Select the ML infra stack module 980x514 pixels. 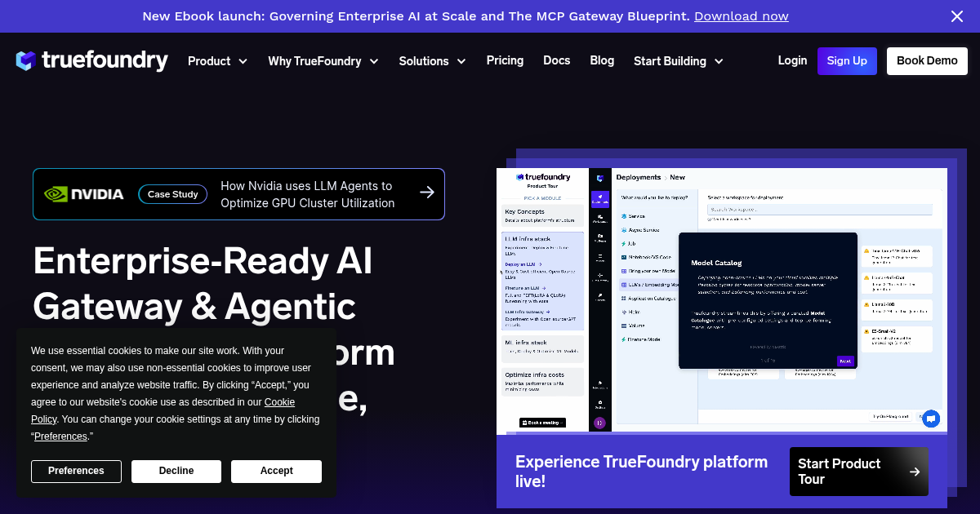pos(542,348)
